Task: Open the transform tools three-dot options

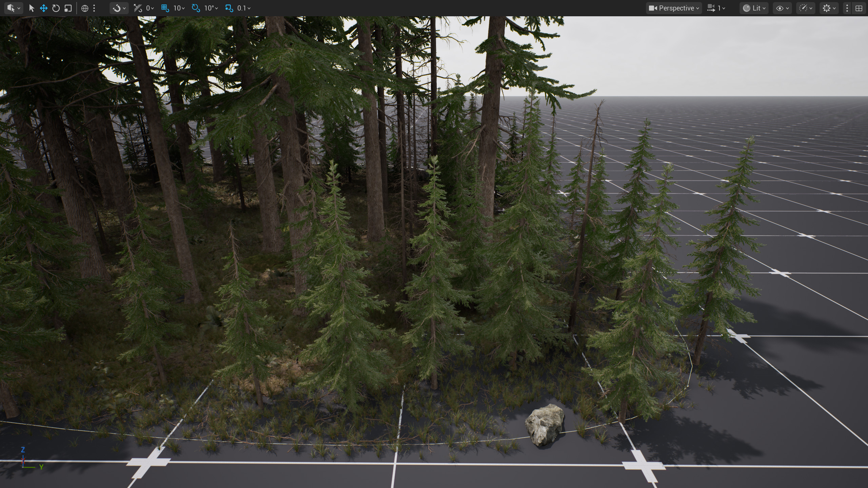Action: [x=94, y=8]
